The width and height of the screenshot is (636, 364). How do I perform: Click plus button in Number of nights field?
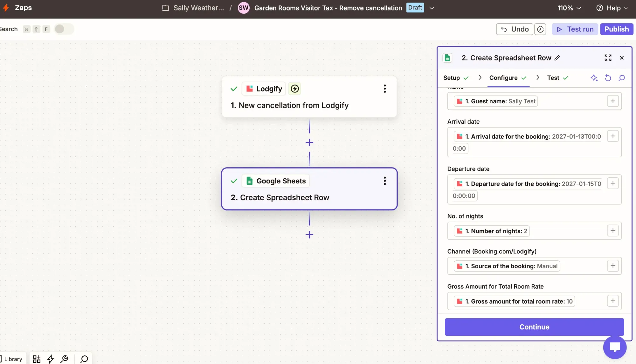point(613,230)
